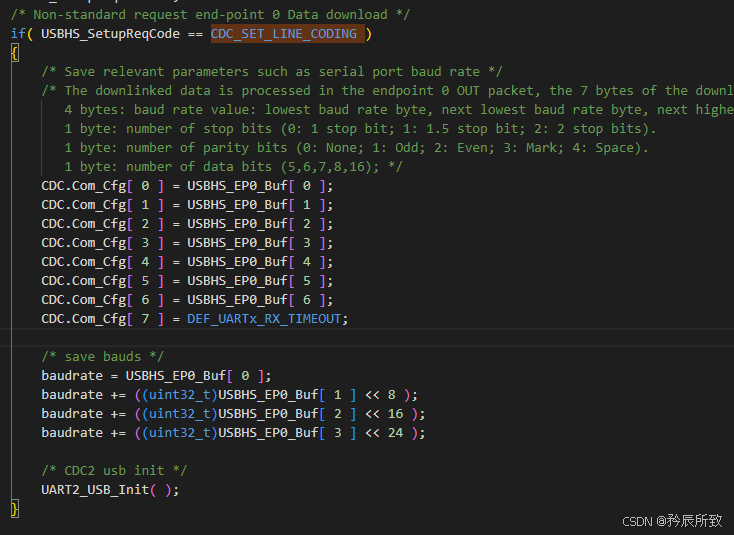Viewport: 734px width, 535px height.
Task: Click USBHS_EP0_Buf[ 6 ] on the right side
Action: [x=257, y=300]
